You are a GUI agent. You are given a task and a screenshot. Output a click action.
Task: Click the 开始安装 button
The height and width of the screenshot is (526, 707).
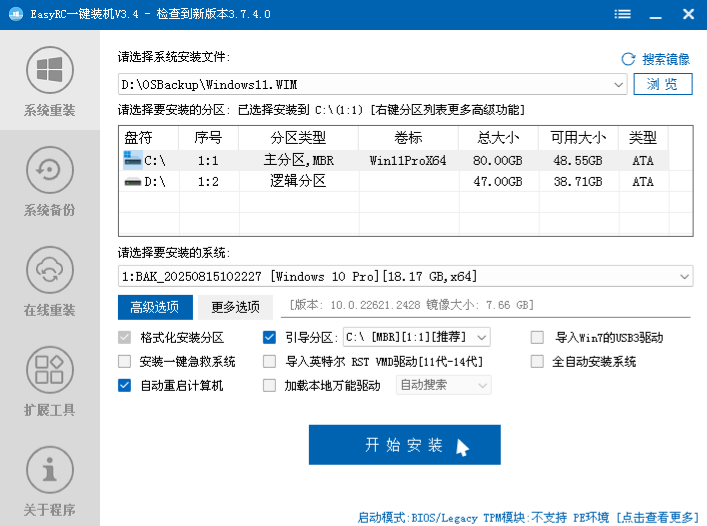(404, 445)
